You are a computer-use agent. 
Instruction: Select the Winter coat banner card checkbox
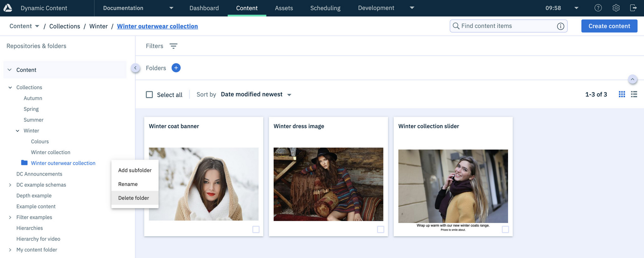[256, 229]
